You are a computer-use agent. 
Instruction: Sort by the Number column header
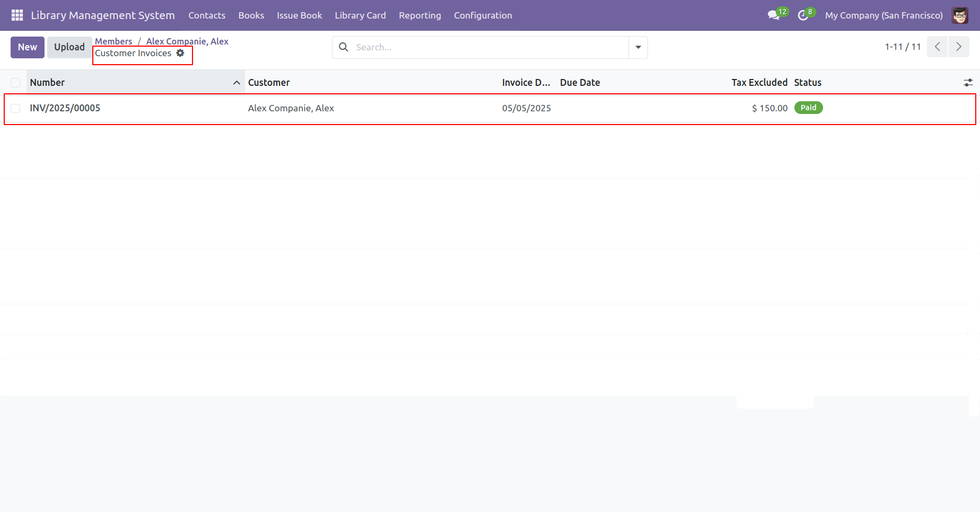tap(47, 83)
